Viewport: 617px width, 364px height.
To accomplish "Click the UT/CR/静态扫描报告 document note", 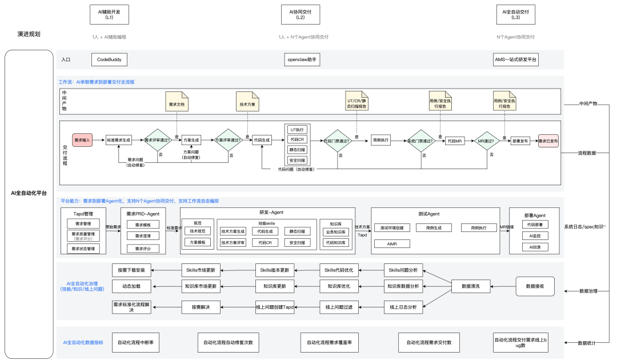I will pyautogui.click(x=358, y=103).
